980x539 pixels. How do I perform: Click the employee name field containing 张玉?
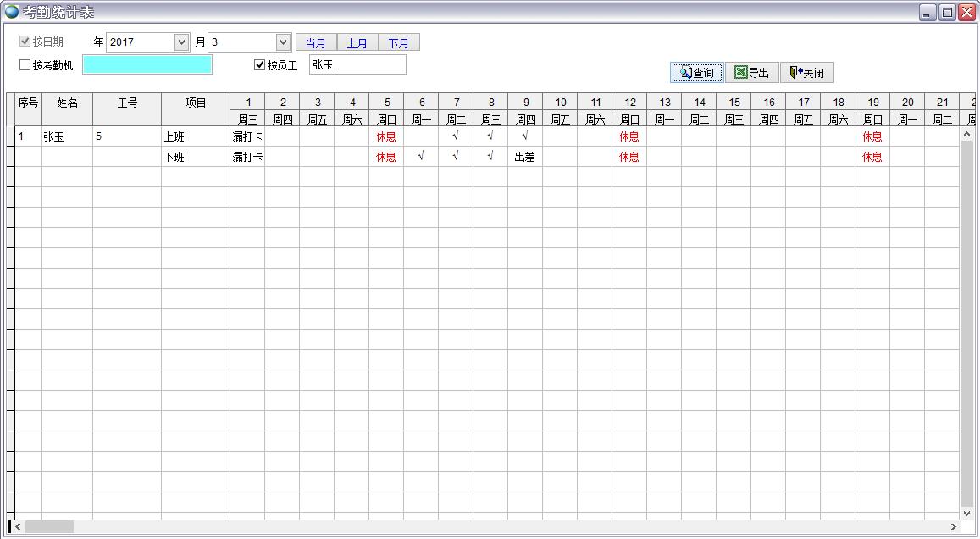pyautogui.click(x=357, y=64)
